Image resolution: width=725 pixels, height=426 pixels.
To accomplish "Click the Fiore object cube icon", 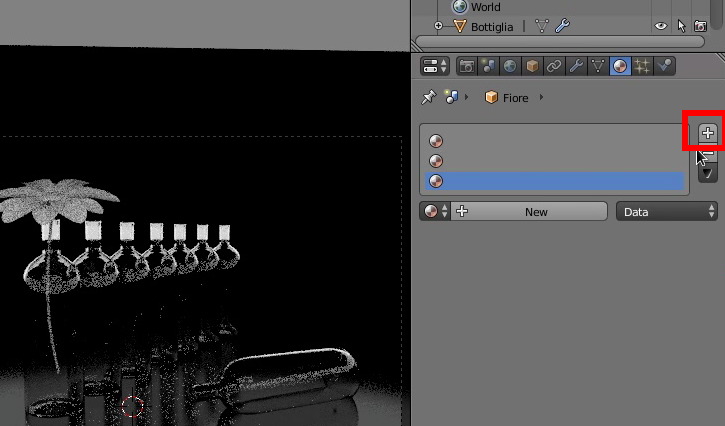I will click(491, 97).
